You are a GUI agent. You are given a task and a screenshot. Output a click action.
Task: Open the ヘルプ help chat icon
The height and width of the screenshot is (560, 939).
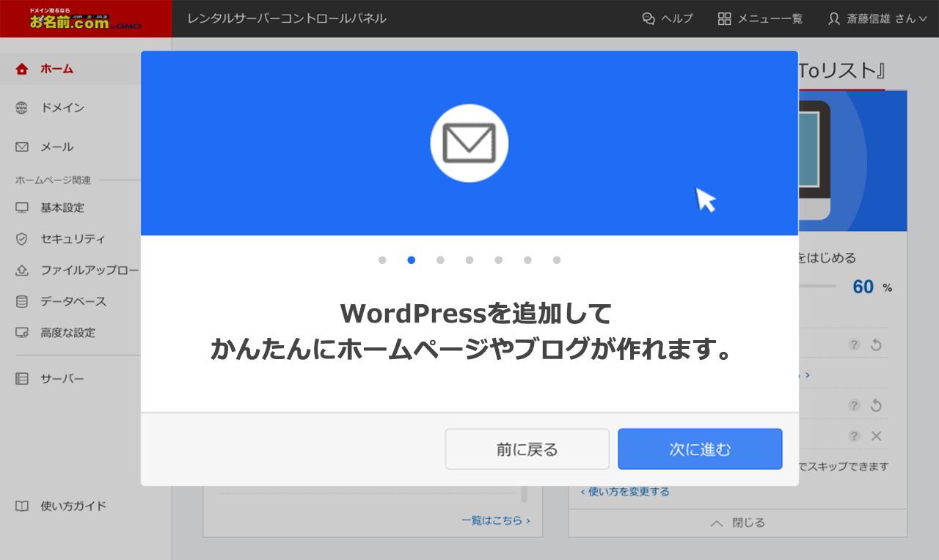pos(648,19)
